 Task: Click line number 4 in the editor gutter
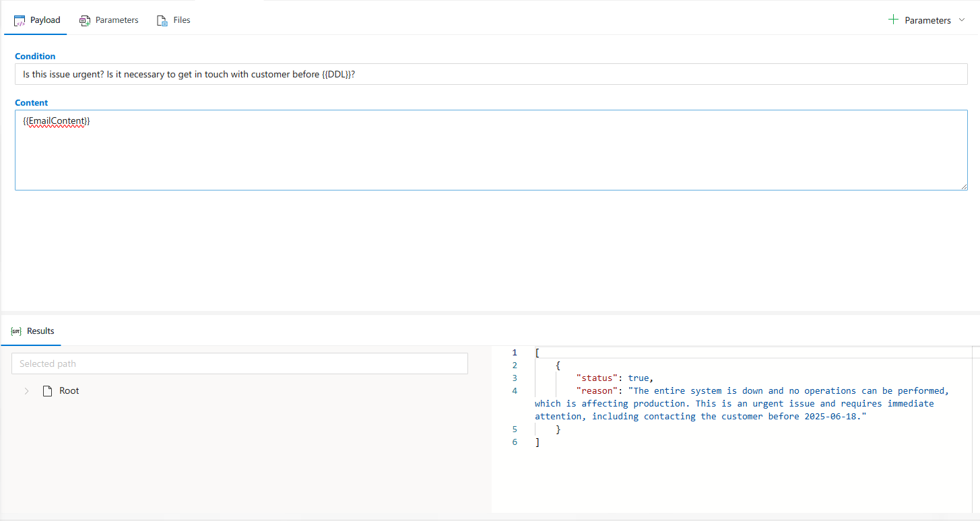click(515, 390)
